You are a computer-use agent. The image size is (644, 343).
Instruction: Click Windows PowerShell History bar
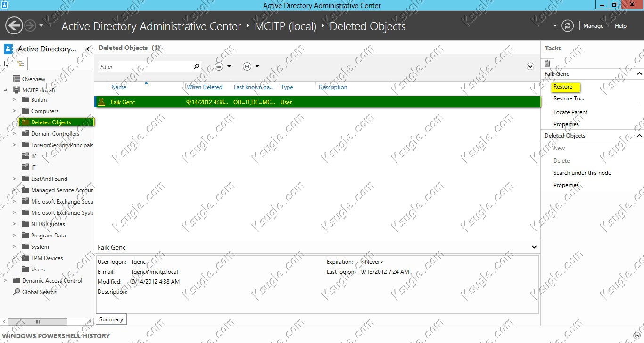(322, 335)
